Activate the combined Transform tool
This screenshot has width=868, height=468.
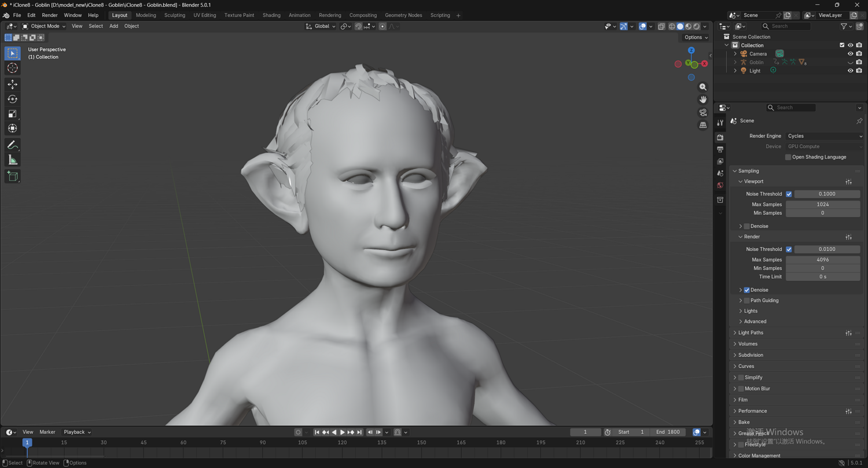(12, 128)
